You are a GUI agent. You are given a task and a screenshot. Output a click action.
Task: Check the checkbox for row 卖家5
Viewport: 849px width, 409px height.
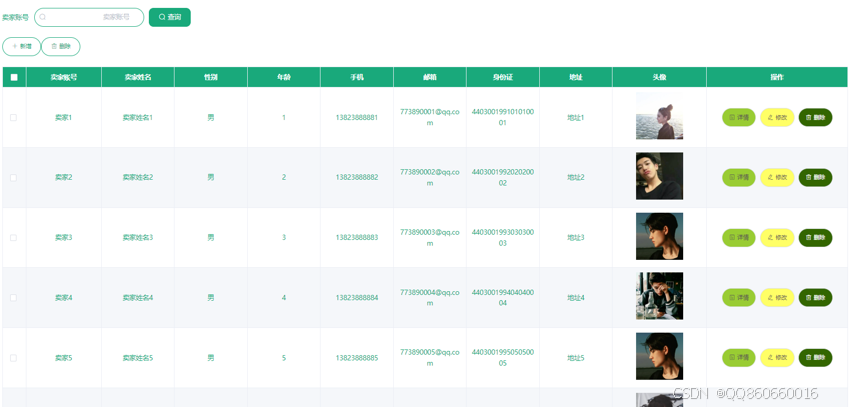[x=14, y=358]
